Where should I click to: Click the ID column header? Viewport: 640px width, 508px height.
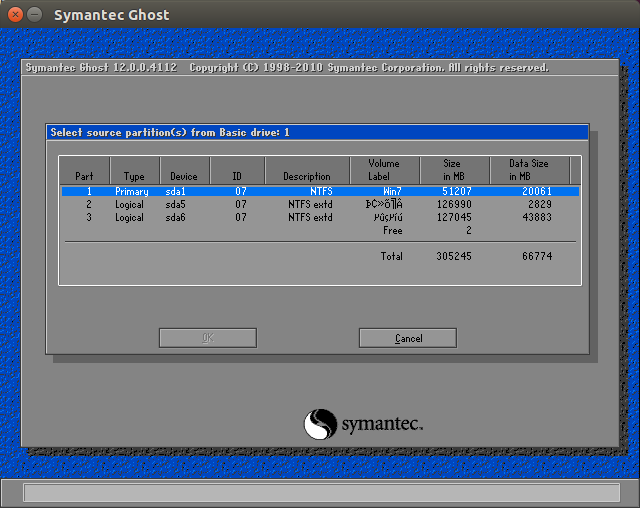(x=237, y=170)
